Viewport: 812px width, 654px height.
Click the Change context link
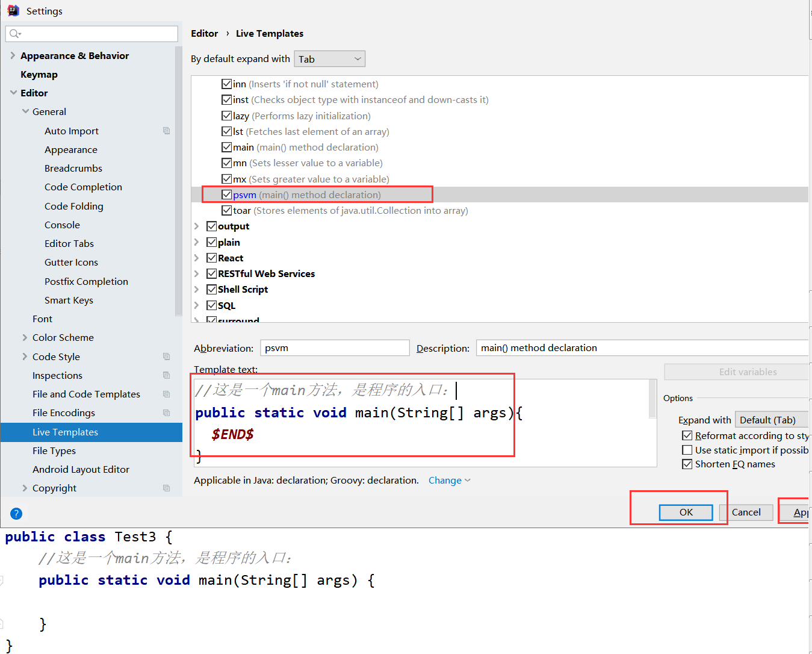click(x=449, y=480)
